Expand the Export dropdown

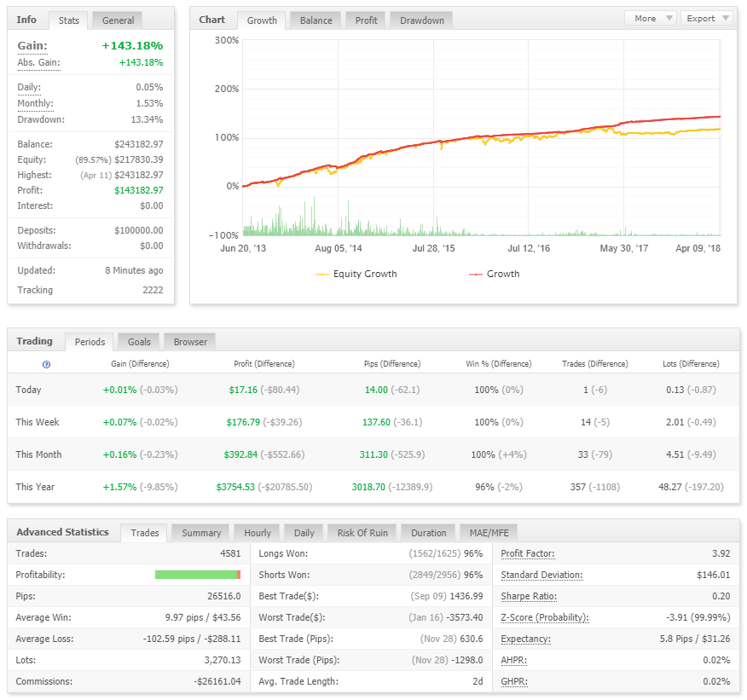coord(707,19)
